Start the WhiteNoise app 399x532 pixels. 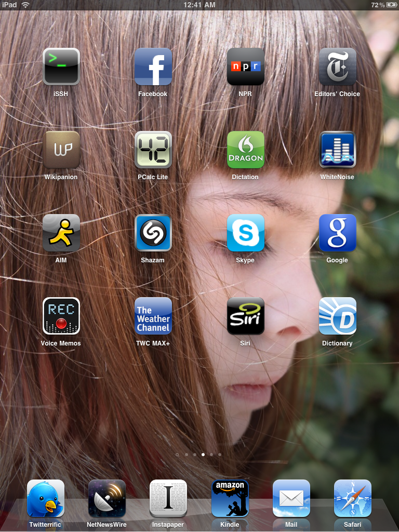[337, 150]
